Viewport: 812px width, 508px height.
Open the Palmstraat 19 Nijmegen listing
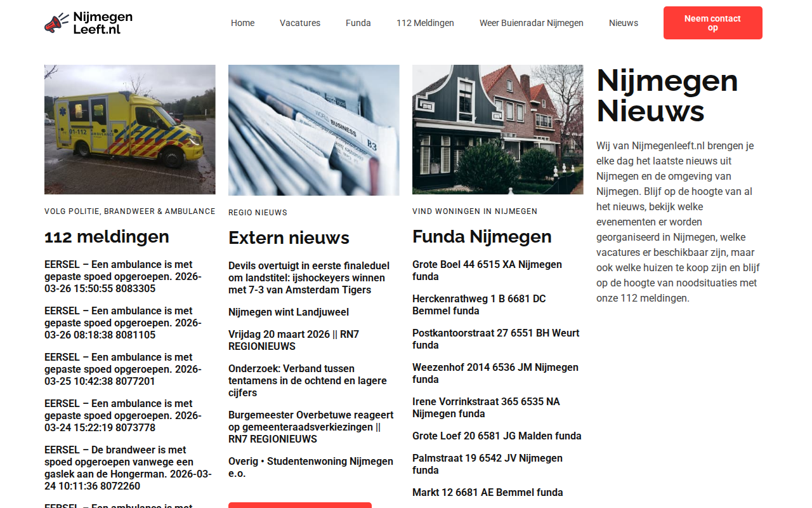487,464
